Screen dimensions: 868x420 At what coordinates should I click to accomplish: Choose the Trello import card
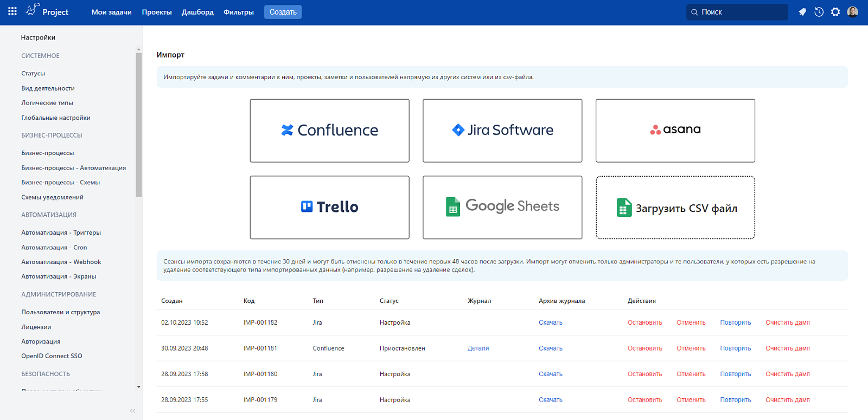330,208
